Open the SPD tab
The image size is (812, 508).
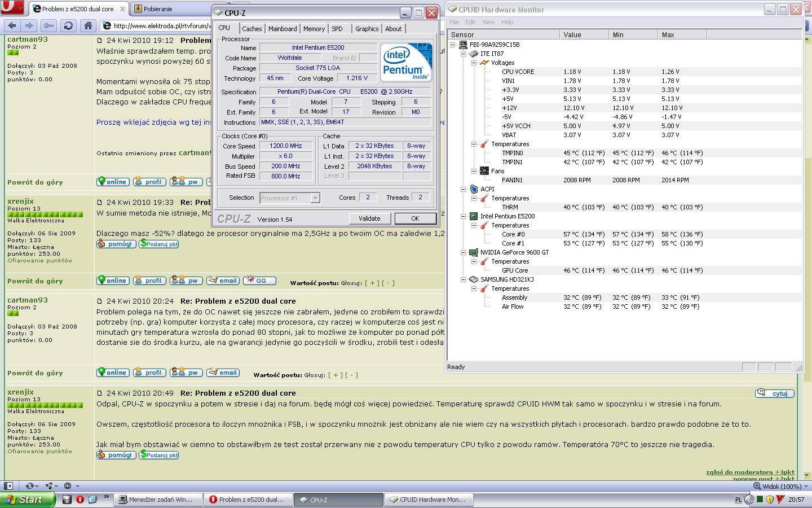pyautogui.click(x=337, y=29)
